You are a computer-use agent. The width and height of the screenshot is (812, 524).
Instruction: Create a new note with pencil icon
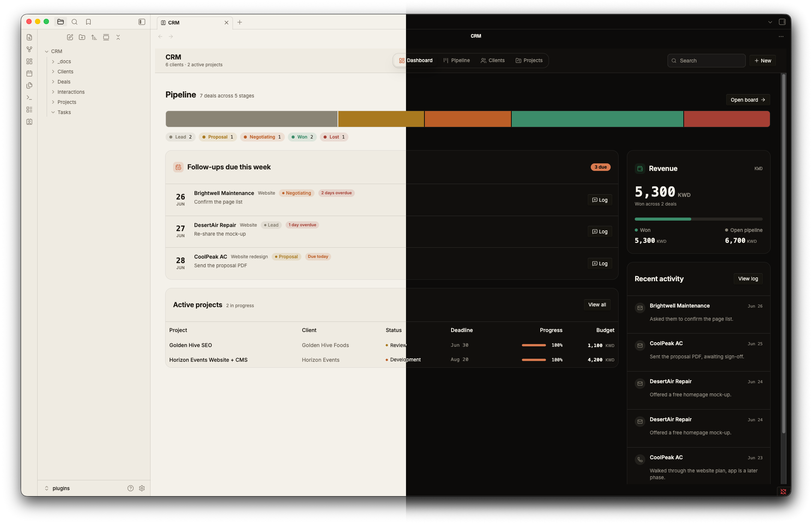pos(70,37)
